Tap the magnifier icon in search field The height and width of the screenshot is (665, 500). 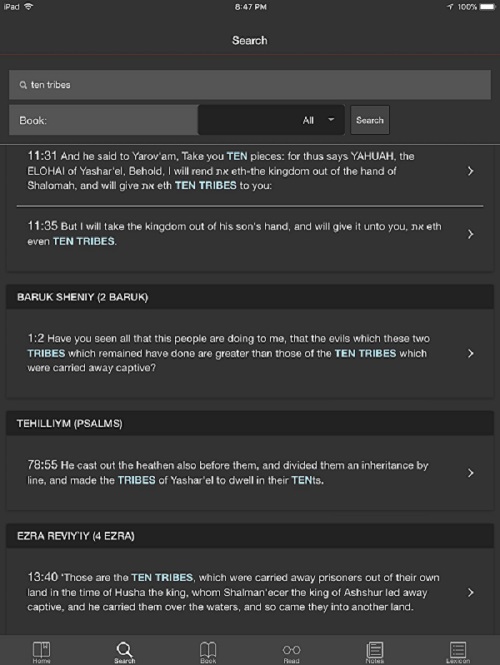23,85
